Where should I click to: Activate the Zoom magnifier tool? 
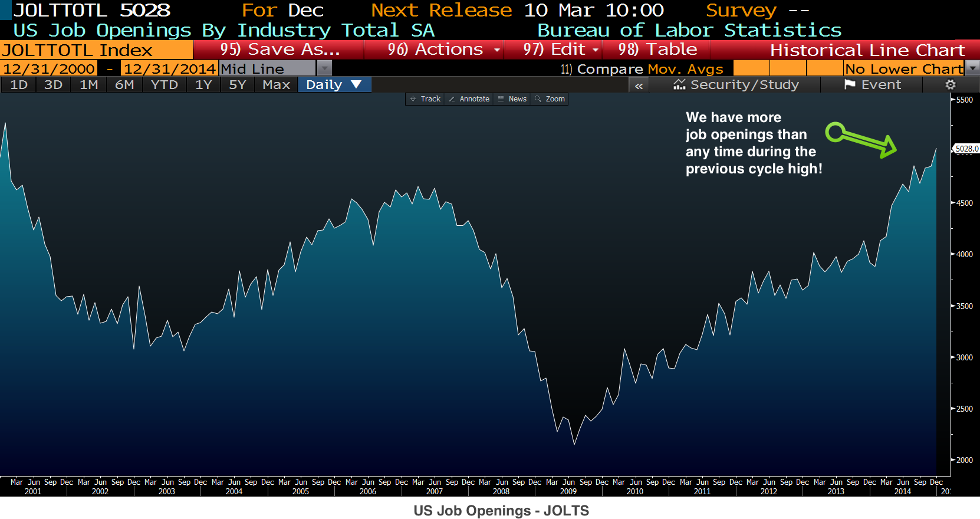click(x=550, y=99)
